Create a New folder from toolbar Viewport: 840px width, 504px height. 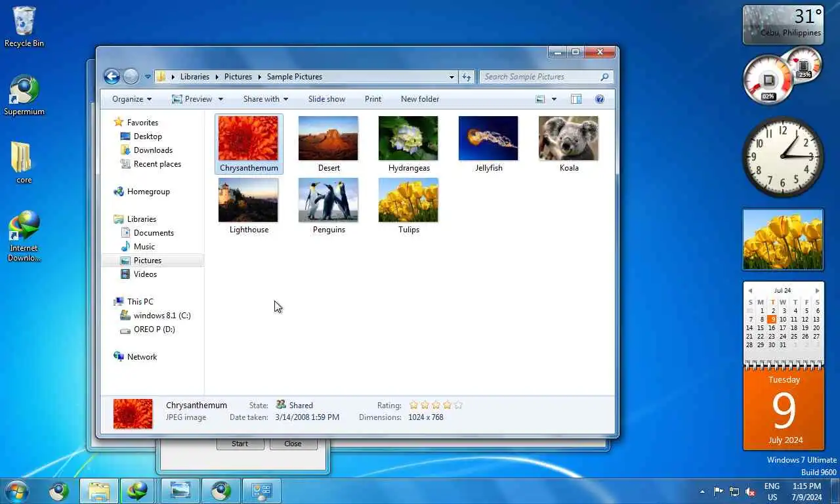click(420, 99)
